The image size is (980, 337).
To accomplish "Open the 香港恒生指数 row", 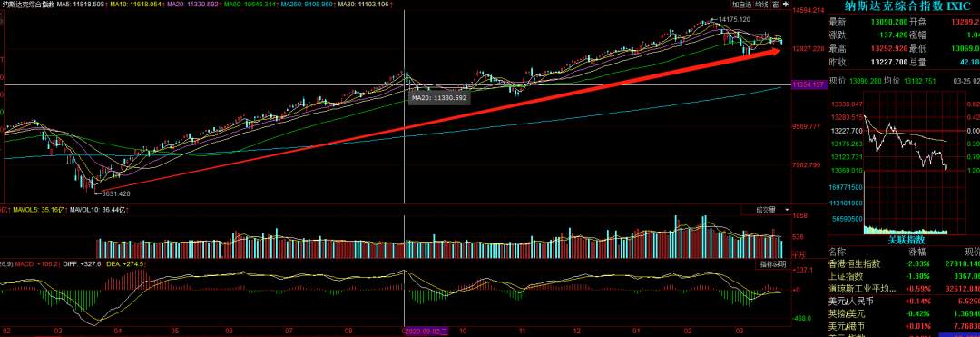I will coord(904,263).
